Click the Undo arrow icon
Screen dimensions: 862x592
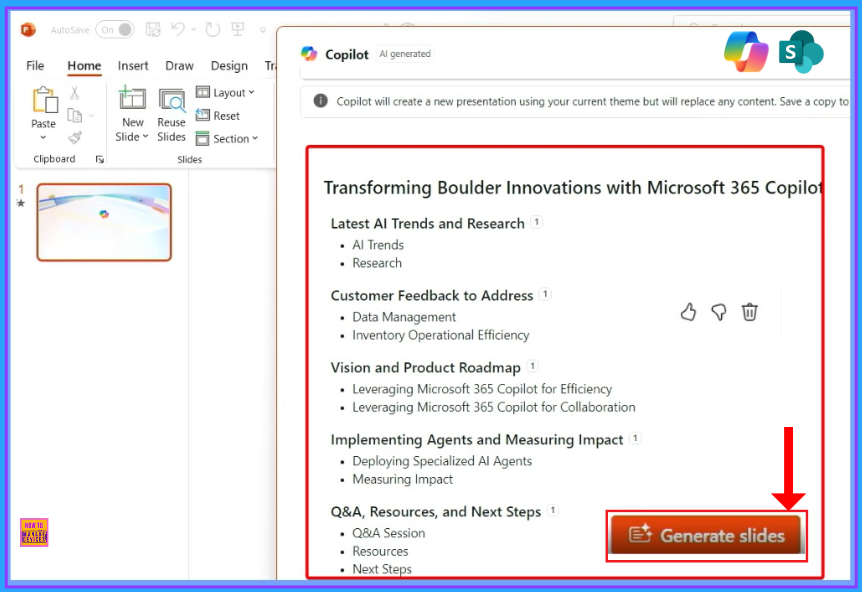pyautogui.click(x=178, y=29)
